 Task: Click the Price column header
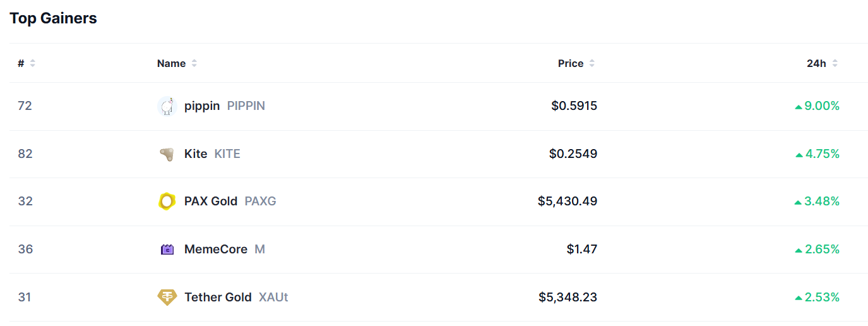coord(570,63)
